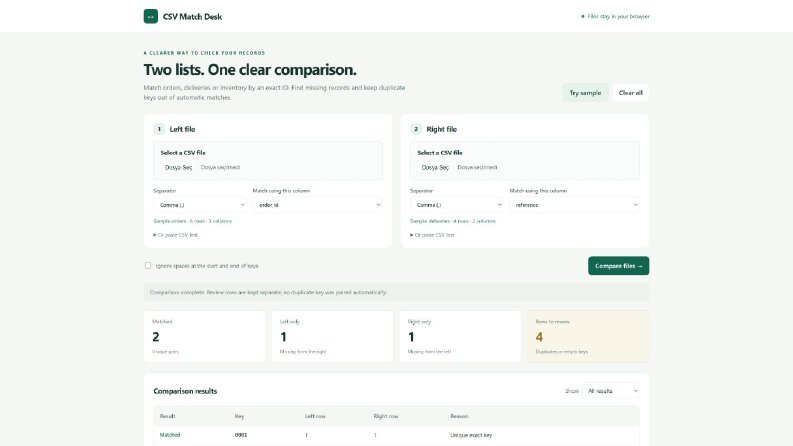Click the CSV Match Desk logo icon
The width and height of the screenshot is (793, 446).
coord(151,16)
